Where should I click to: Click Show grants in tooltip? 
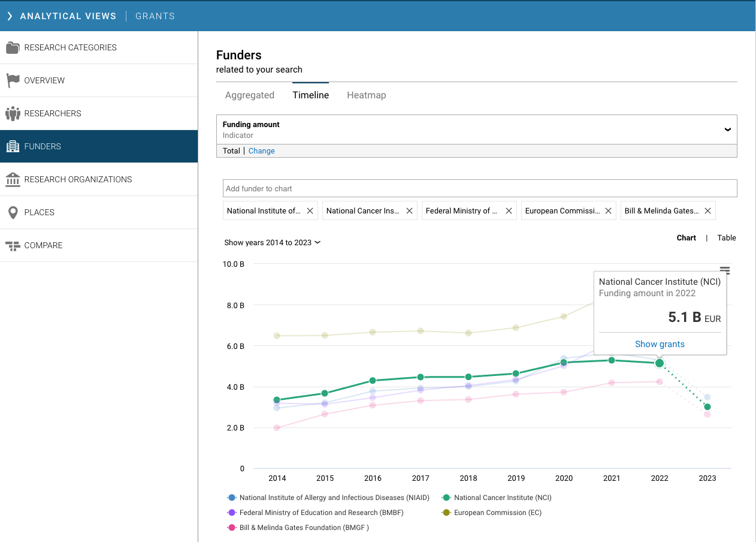pyautogui.click(x=660, y=344)
